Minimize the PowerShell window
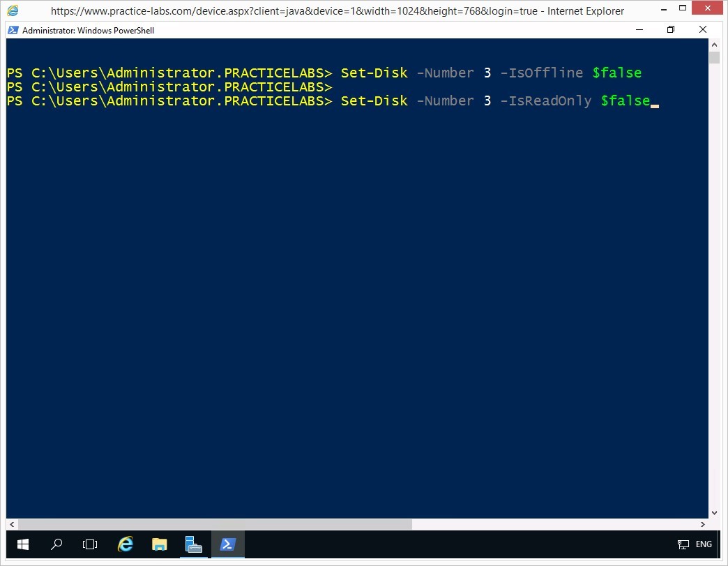This screenshot has width=728, height=566. [x=639, y=30]
